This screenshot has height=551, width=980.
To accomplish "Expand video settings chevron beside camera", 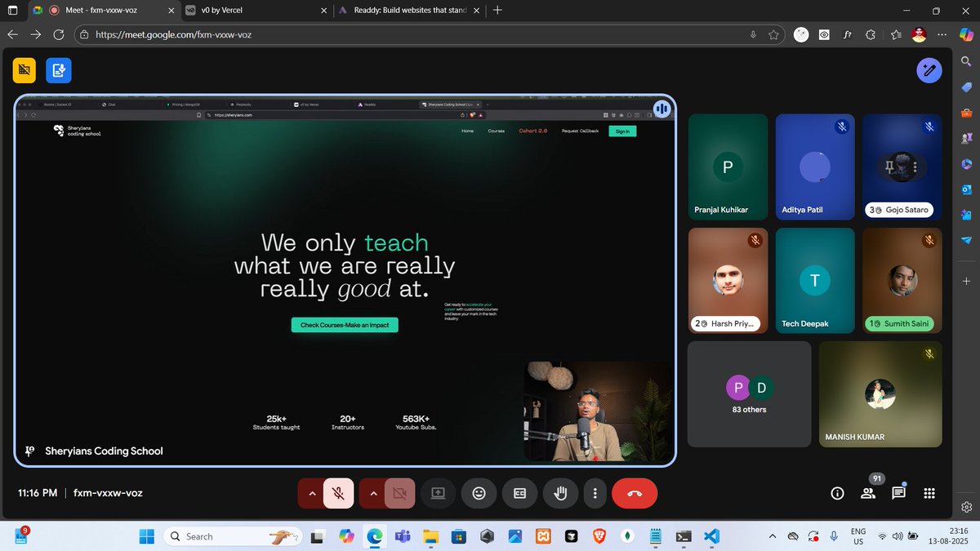I will tap(373, 493).
